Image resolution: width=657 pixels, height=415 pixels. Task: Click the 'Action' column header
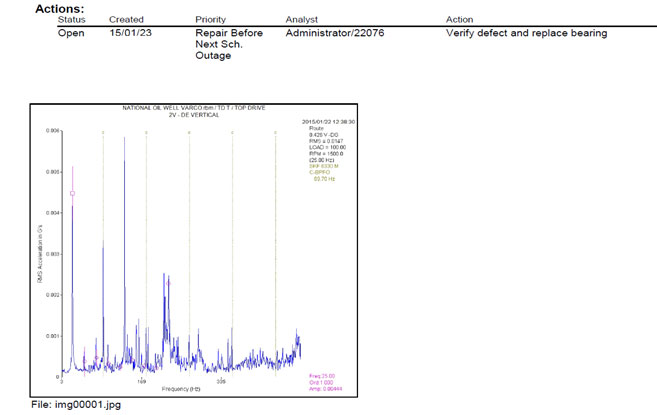pyautogui.click(x=459, y=19)
